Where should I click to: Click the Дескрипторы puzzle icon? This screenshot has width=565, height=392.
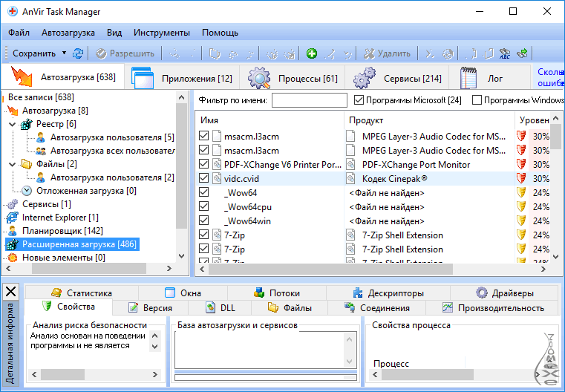[x=357, y=293]
